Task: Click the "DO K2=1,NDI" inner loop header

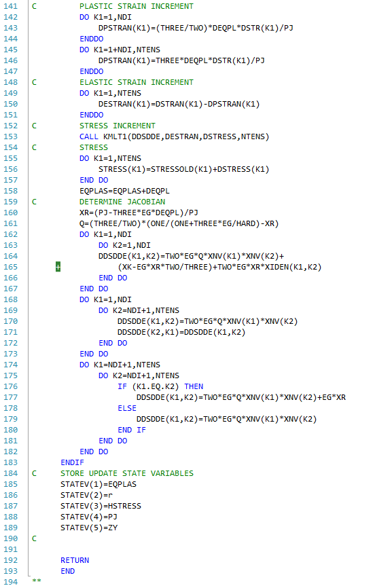Action: (x=124, y=246)
